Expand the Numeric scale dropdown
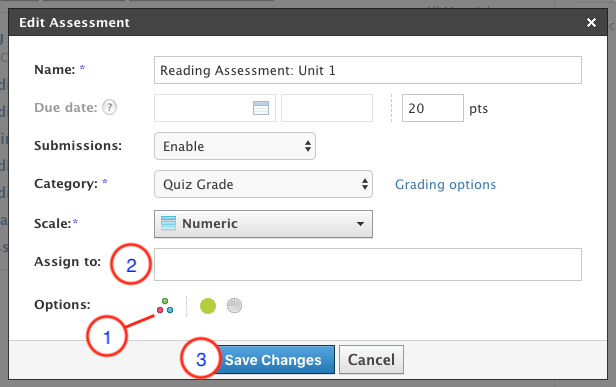This screenshot has height=387, width=616. 263,224
